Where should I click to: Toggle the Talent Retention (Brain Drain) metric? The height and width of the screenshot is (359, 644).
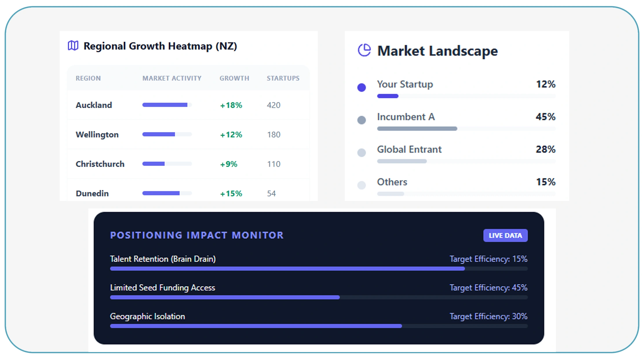coord(163,259)
